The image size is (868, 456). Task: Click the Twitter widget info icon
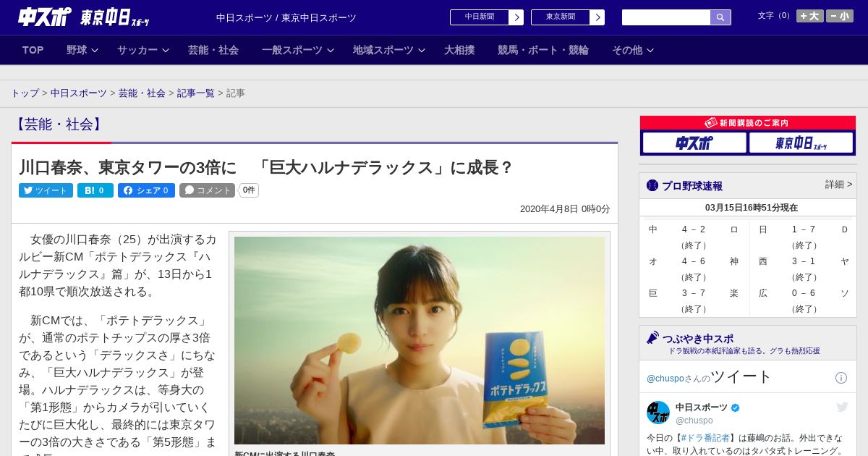click(841, 378)
